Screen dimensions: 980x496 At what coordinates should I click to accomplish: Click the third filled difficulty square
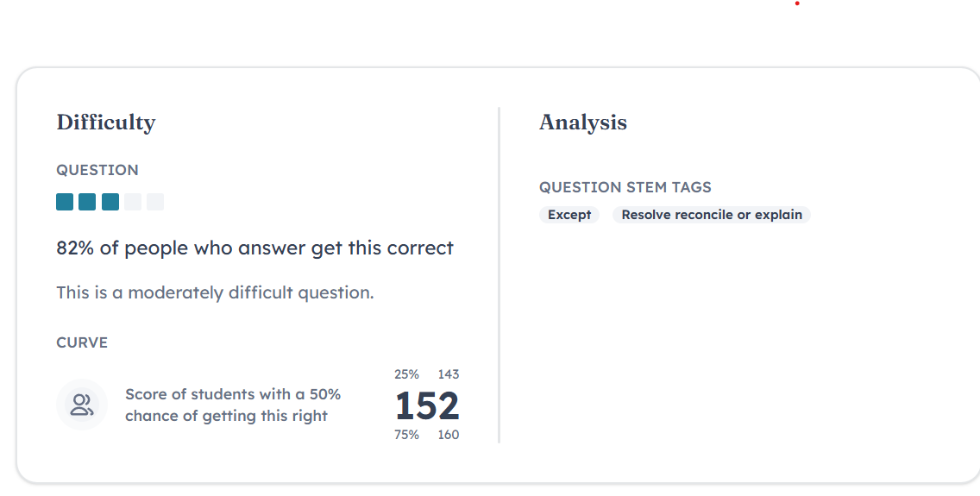(x=110, y=202)
